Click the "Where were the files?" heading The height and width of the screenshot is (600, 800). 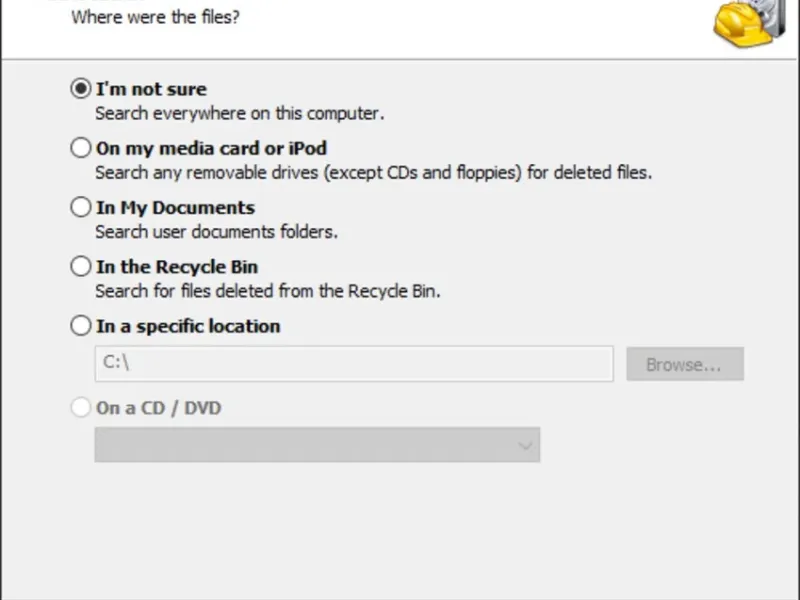(x=155, y=17)
